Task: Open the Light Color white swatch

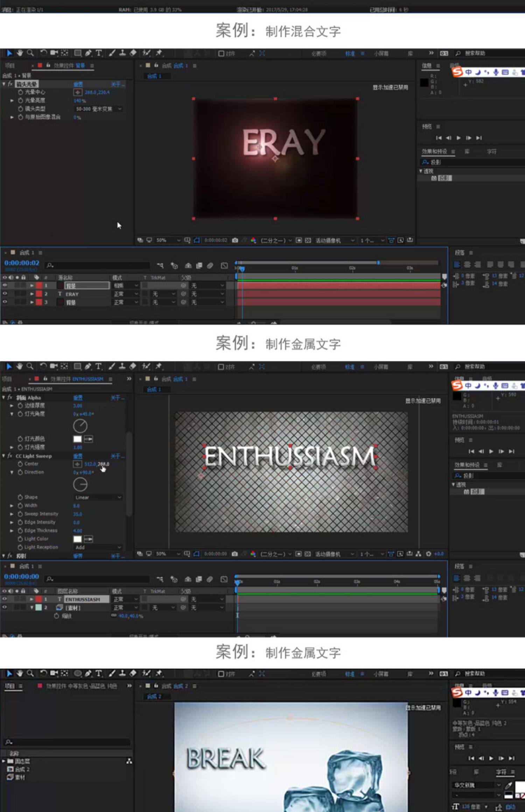Action: coord(77,539)
